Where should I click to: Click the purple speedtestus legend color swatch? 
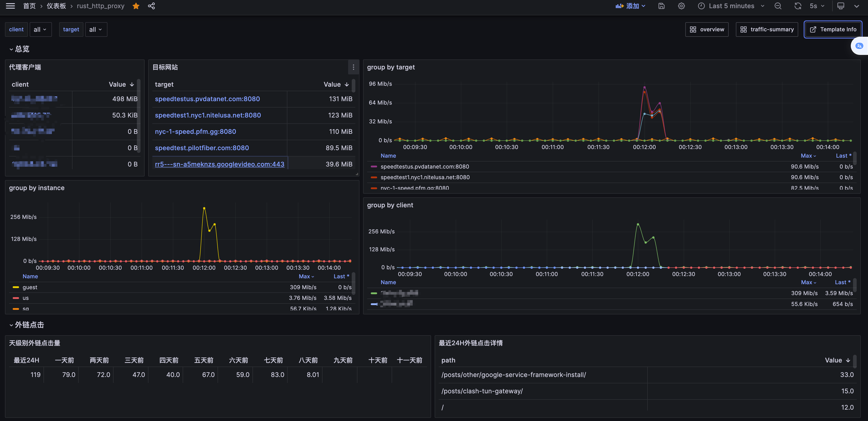click(374, 167)
